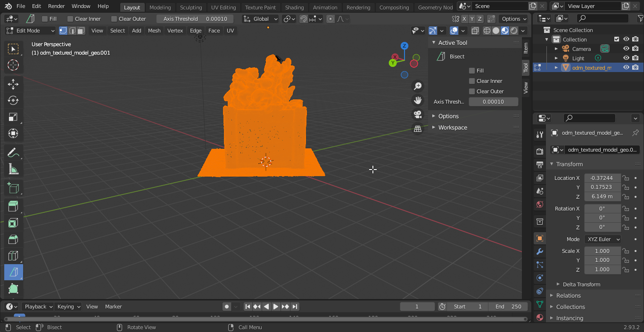
Task: Open the Edit Mode dropdown
Action: click(31, 31)
